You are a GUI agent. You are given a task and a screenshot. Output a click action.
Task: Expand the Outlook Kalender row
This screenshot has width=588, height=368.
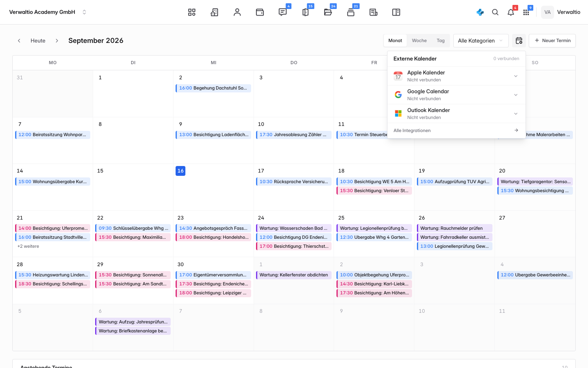pos(457,114)
